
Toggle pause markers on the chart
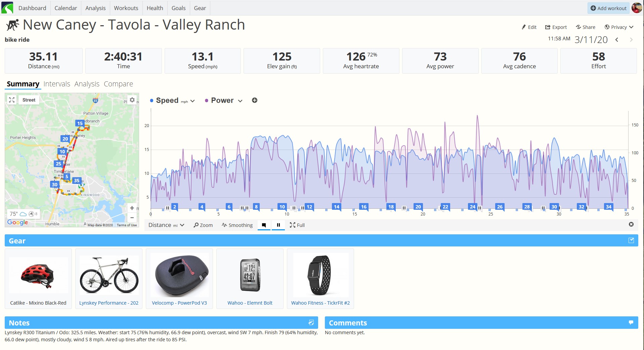[278, 225]
